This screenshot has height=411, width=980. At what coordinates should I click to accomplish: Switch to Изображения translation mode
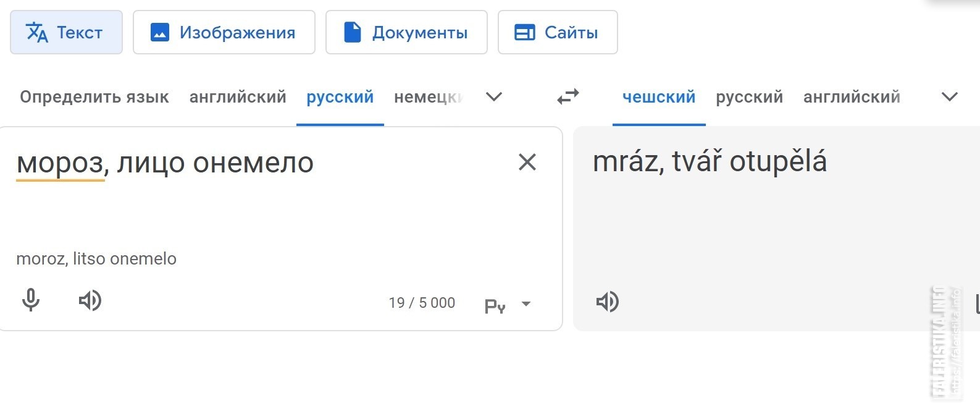pos(224,32)
